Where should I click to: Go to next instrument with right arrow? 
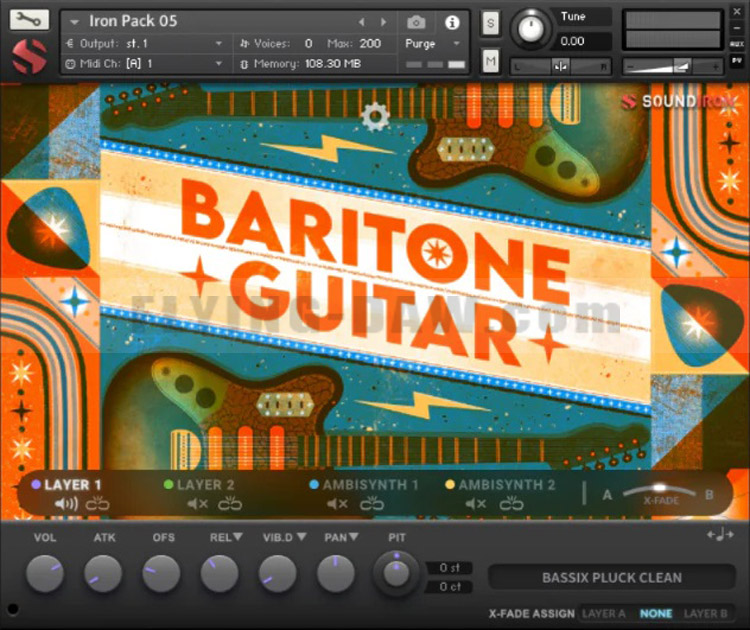[x=383, y=22]
